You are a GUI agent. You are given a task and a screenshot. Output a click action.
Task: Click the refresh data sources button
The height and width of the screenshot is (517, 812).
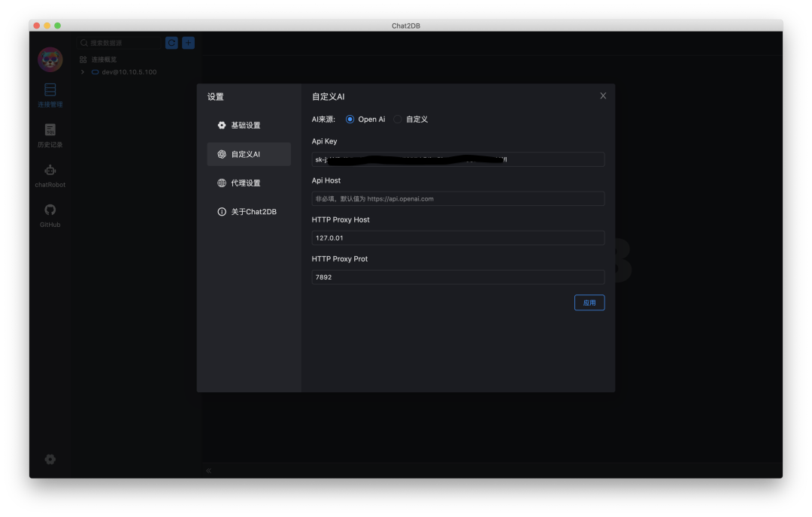[171, 43]
